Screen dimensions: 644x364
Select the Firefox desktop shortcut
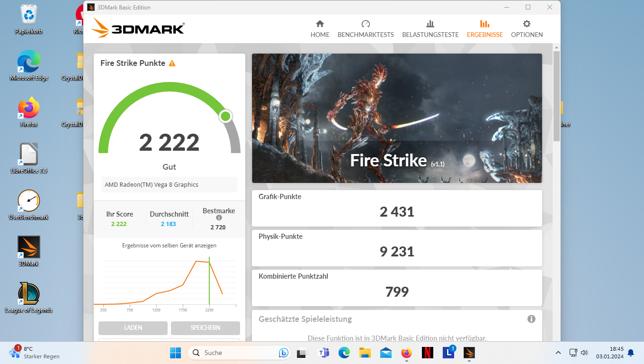[x=29, y=112]
